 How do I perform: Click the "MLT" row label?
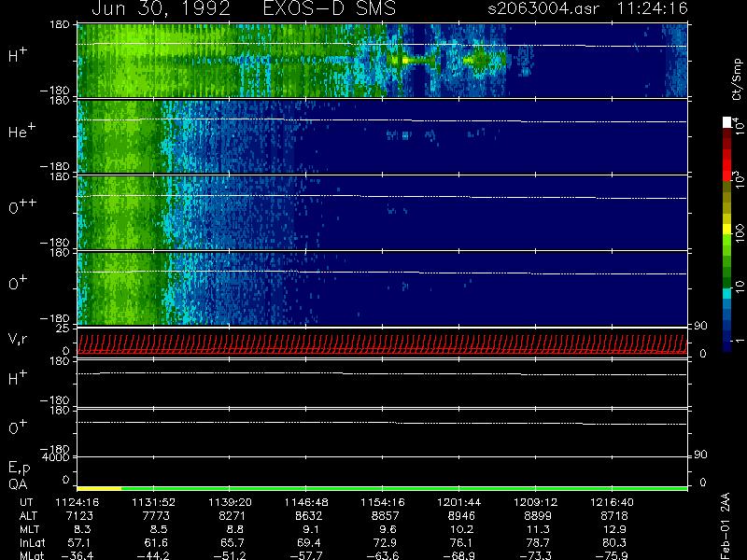coord(30,529)
